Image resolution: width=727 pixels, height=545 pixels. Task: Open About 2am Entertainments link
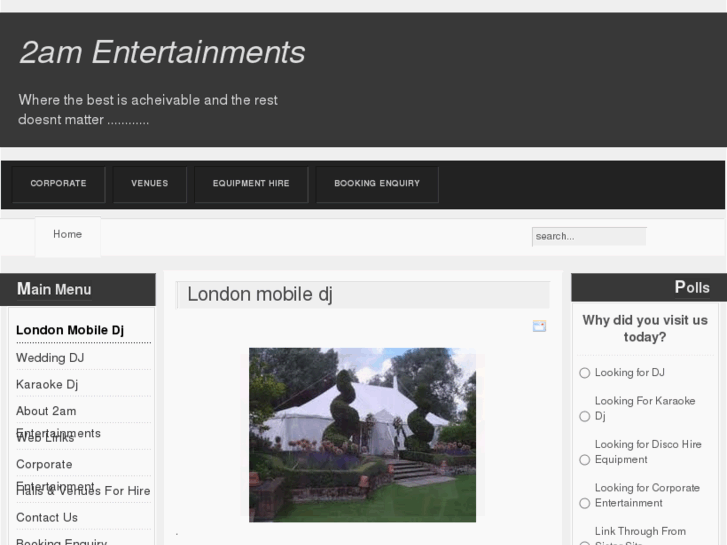(46, 411)
